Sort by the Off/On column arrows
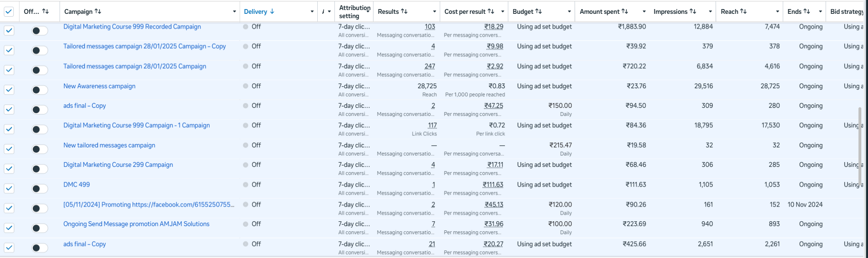The image size is (868, 258). (x=46, y=11)
